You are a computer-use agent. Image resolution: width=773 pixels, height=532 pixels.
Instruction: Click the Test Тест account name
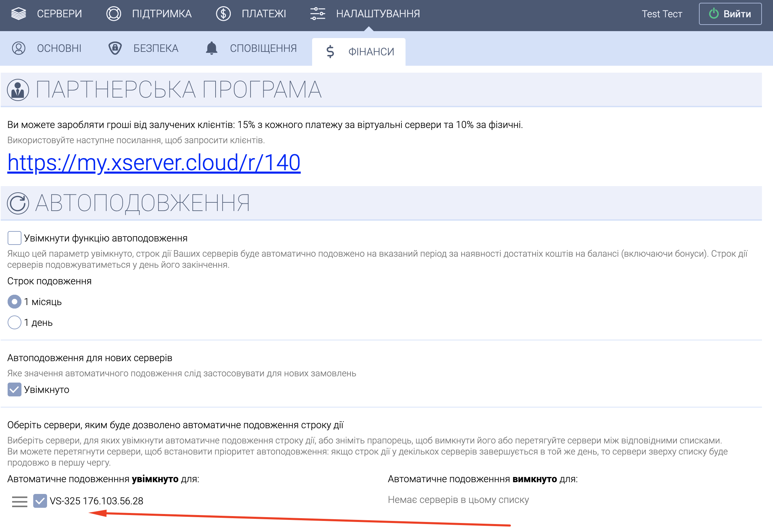pyautogui.click(x=662, y=14)
